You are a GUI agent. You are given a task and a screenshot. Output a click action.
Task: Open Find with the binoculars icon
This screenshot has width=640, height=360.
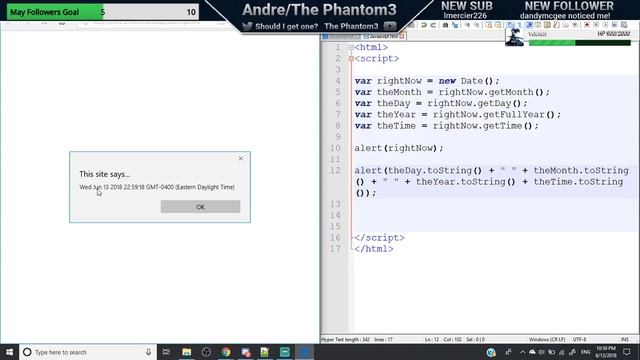click(x=445, y=25)
